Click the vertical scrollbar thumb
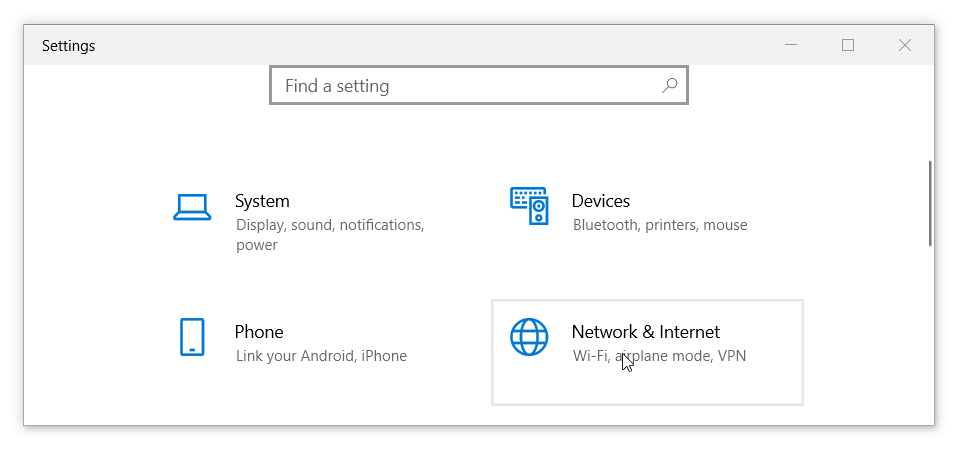 click(930, 203)
